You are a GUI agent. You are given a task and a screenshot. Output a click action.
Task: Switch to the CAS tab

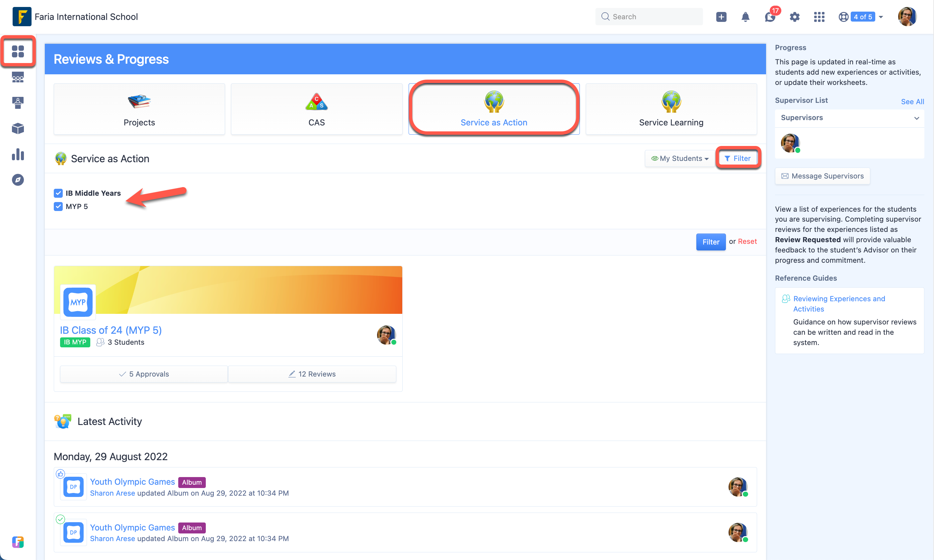pos(316,109)
